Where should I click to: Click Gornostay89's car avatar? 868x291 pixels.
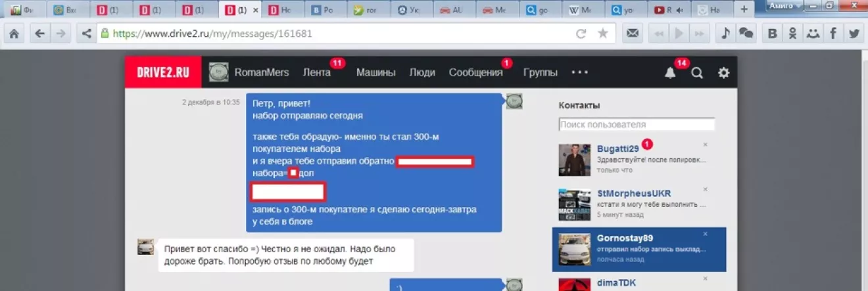[x=575, y=250]
